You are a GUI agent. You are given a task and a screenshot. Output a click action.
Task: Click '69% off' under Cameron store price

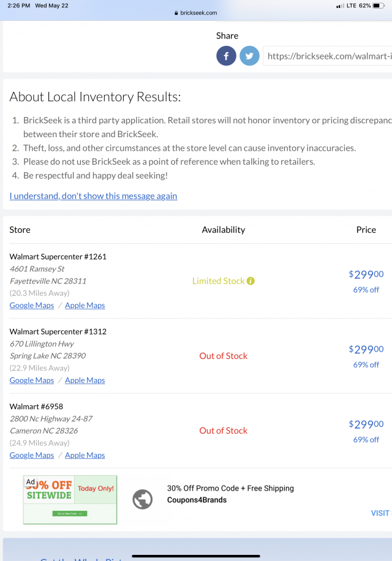click(366, 439)
